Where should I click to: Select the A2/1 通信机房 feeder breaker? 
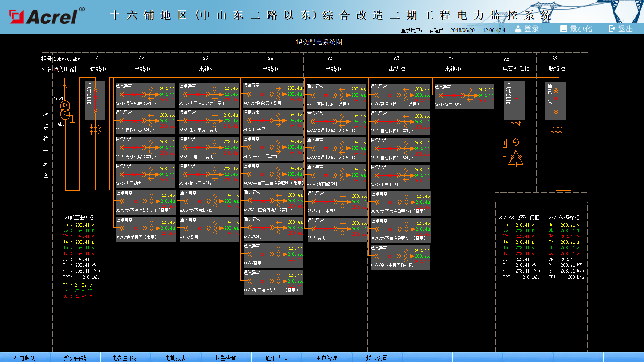click(x=135, y=95)
